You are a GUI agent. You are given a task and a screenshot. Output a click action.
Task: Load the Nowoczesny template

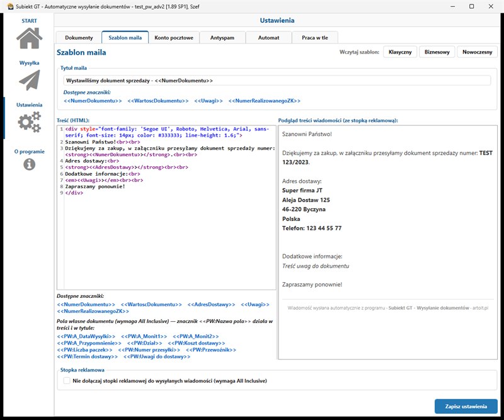[478, 52]
